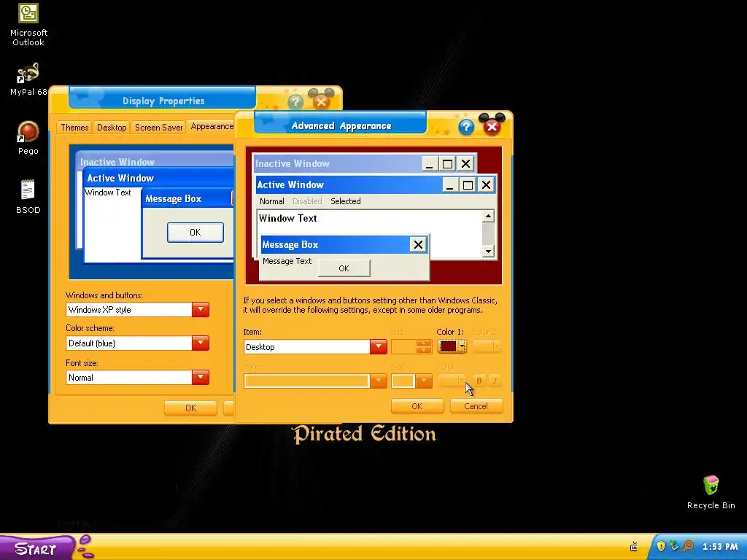Viewport: 747px width, 560px height.
Task: Click the Message Text preview label
Action: (x=287, y=262)
